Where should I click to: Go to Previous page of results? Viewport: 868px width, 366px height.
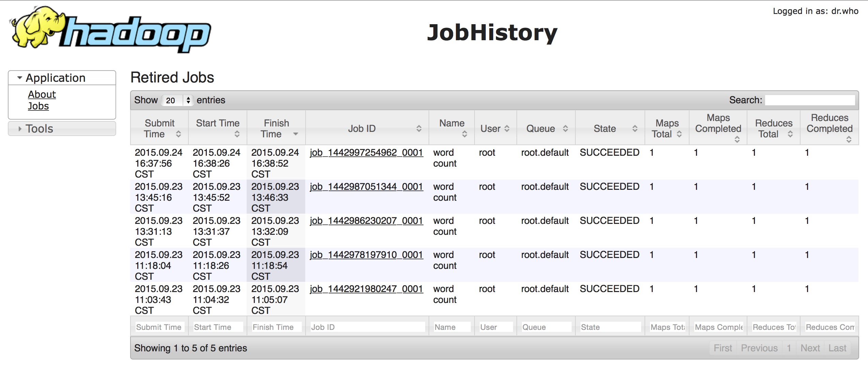pos(759,348)
